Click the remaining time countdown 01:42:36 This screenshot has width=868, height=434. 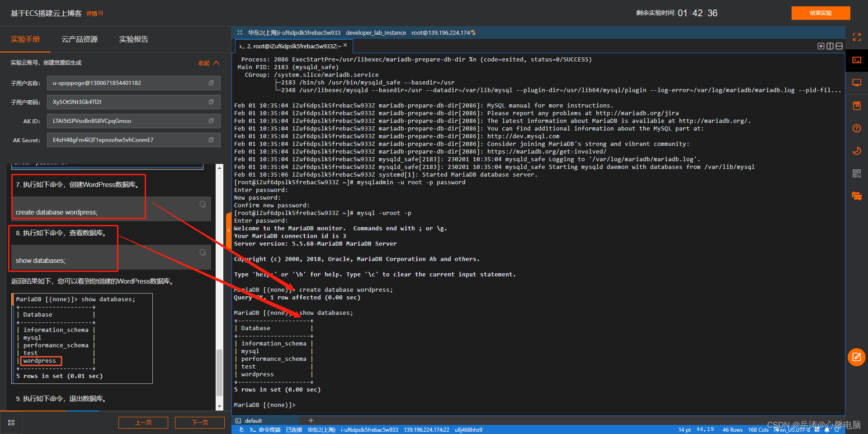click(x=697, y=13)
